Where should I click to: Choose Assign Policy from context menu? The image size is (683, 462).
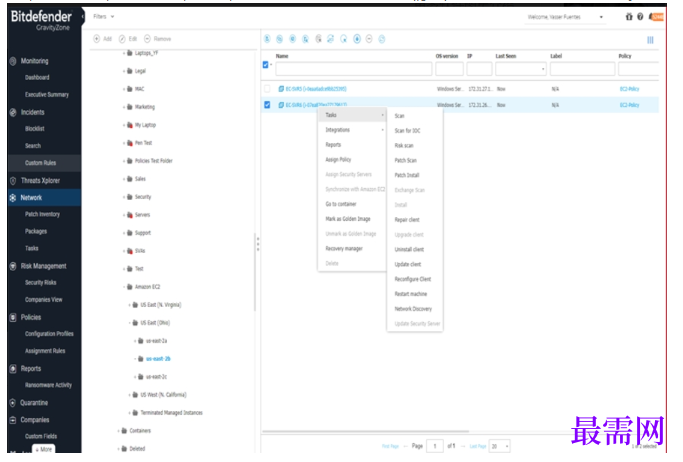pos(338,159)
